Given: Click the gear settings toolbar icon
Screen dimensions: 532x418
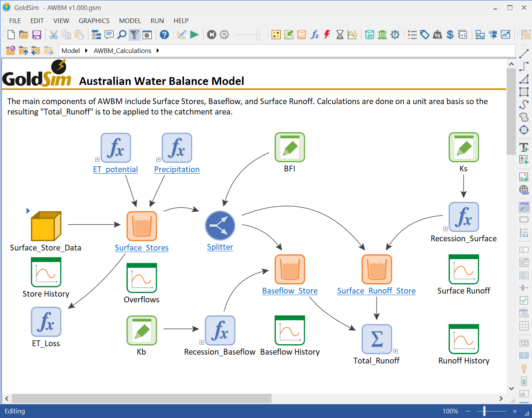Looking at the screenshot, I should pos(395,35).
